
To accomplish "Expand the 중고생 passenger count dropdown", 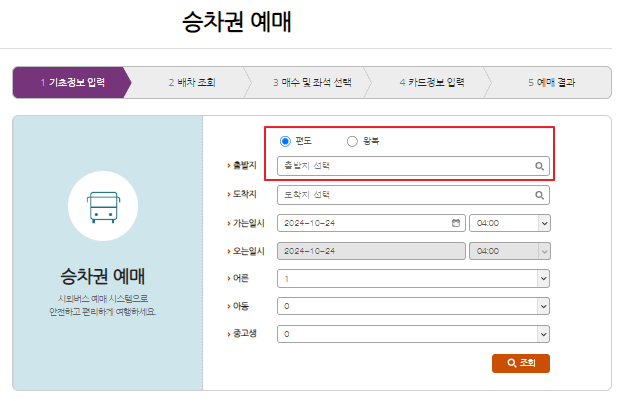I will point(413,334).
